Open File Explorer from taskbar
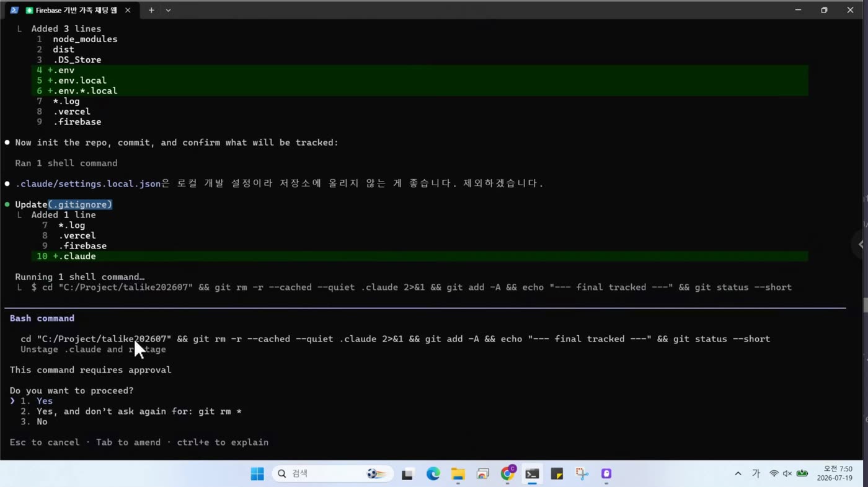 [458, 474]
